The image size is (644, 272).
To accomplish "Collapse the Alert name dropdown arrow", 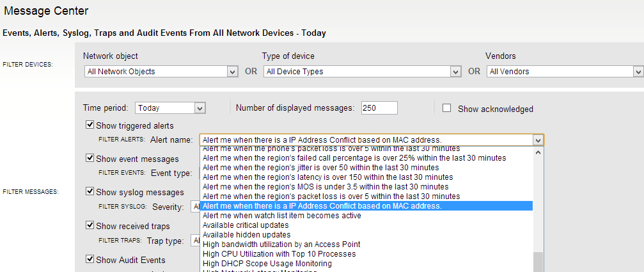I will pos(538,140).
